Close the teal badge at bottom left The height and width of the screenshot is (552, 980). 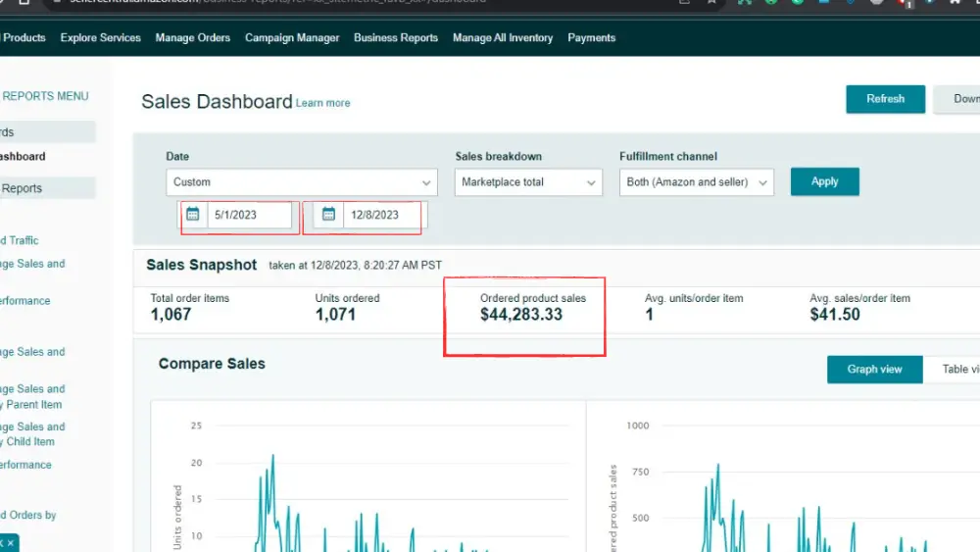point(11,542)
